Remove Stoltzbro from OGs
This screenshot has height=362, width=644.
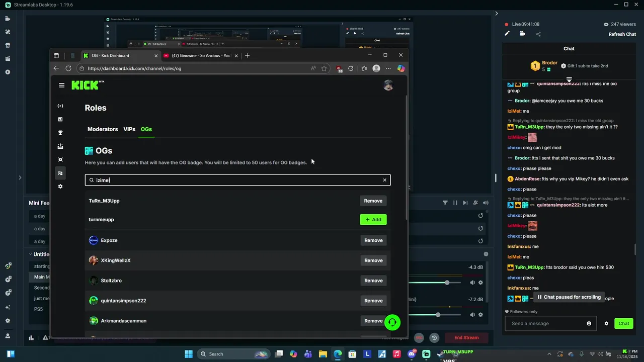(373, 281)
